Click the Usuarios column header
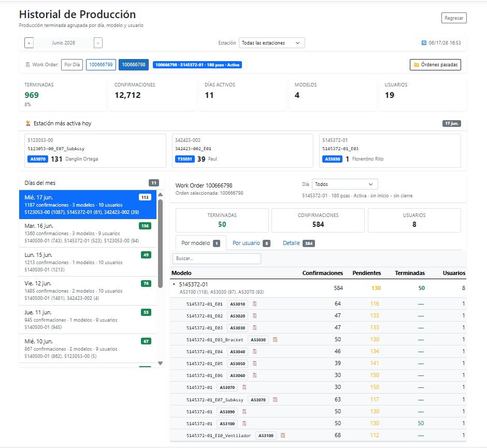The height and width of the screenshot is (448, 487). (x=454, y=273)
